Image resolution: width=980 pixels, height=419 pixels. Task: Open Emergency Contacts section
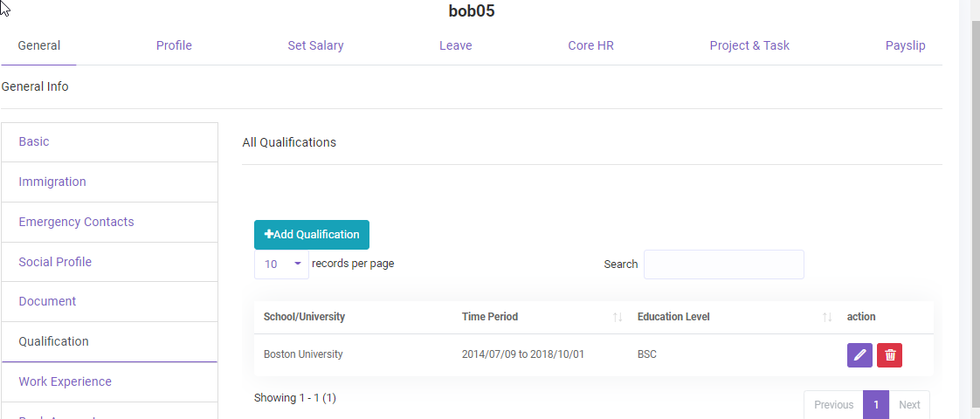point(76,222)
